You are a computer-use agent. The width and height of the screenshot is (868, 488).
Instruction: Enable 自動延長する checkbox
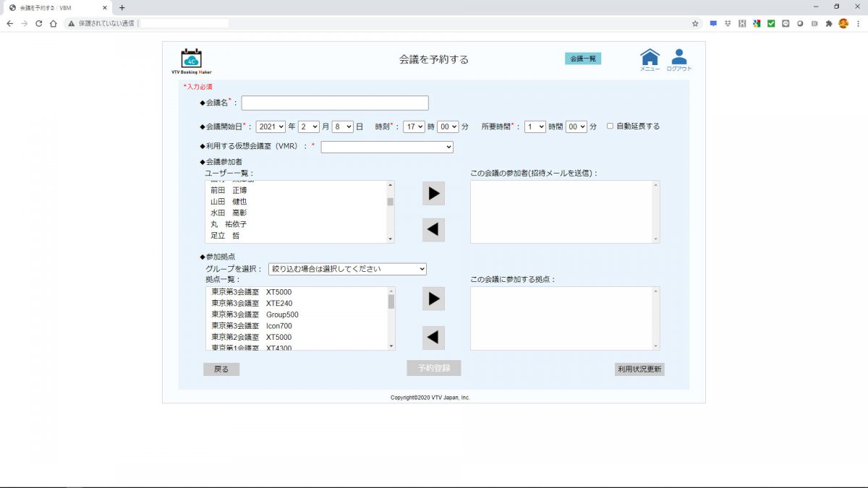pos(610,126)
